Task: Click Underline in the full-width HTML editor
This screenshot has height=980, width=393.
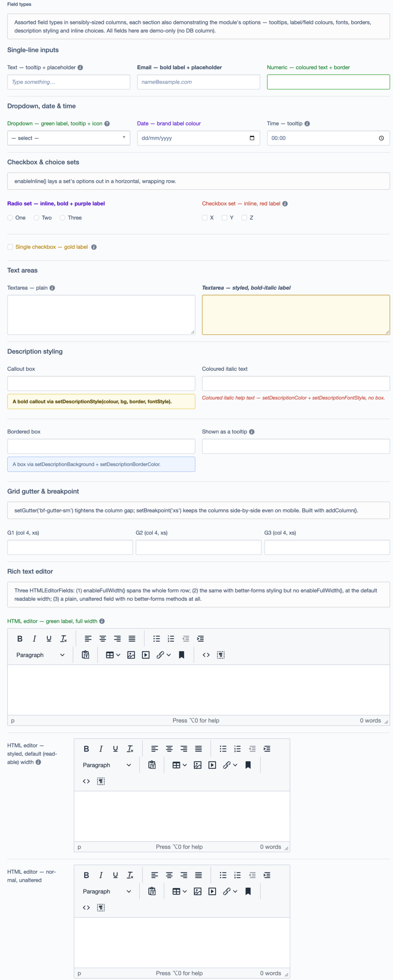Action: click(x=49, y=638)
